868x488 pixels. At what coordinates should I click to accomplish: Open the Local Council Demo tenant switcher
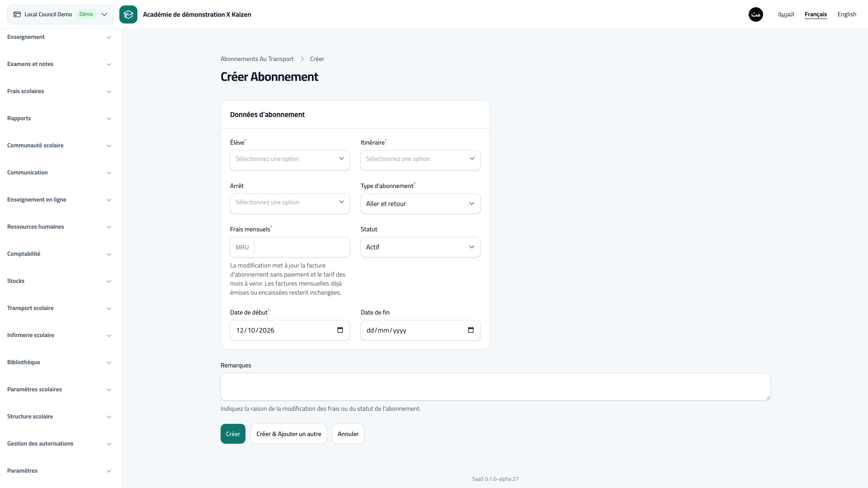point(61,14)
